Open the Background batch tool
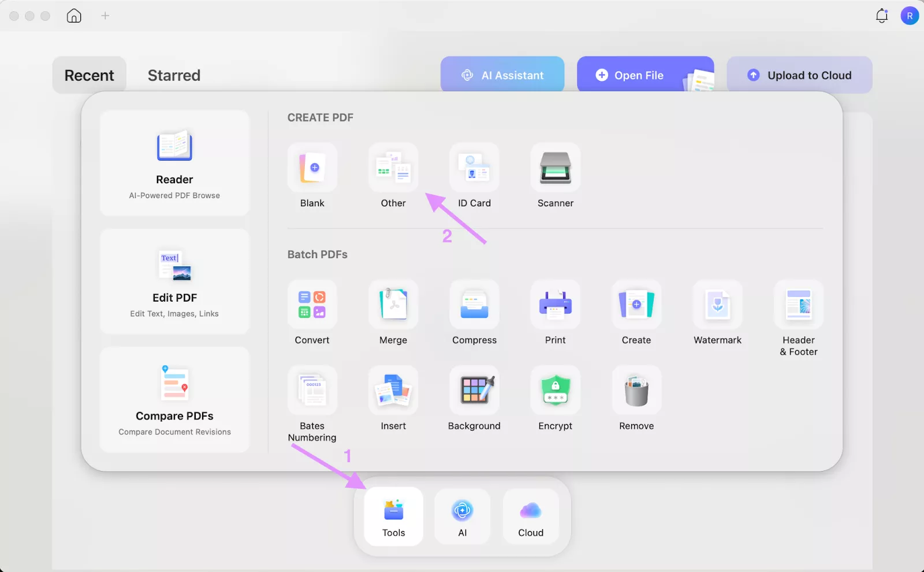Image resolution: width=924 pixels, height=572 pixels. pyautogui.click(x=474, y=391)
